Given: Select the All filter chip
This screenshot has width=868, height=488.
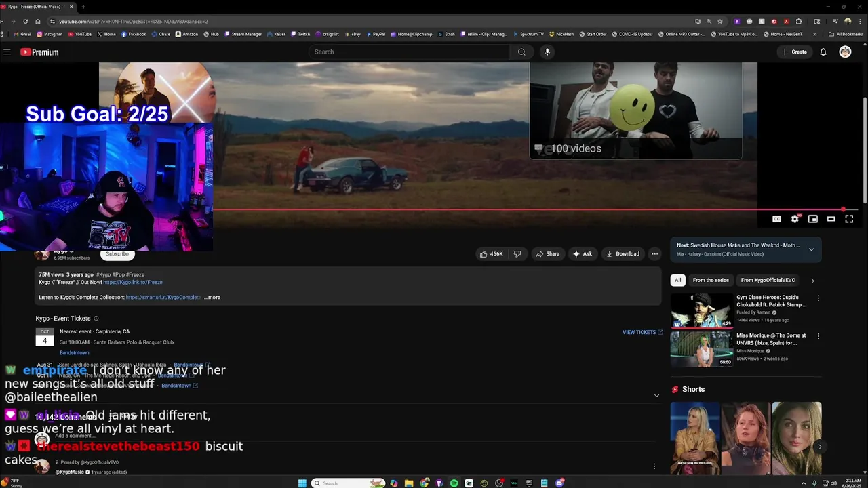Looking at the screenshot, I should pos(677,280).
